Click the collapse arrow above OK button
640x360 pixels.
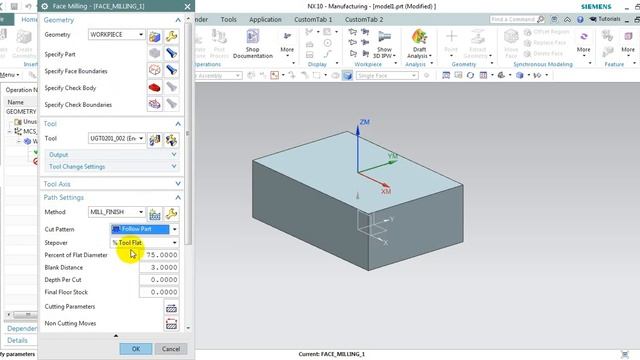pyautogui.click(x=116, y=336)
